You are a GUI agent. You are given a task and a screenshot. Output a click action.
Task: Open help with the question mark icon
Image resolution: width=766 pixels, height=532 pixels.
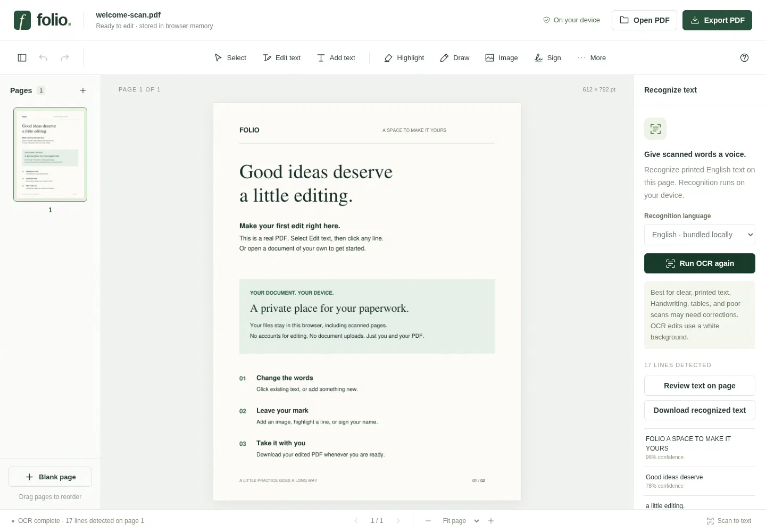pyautogui.click(x=744, y=57)
